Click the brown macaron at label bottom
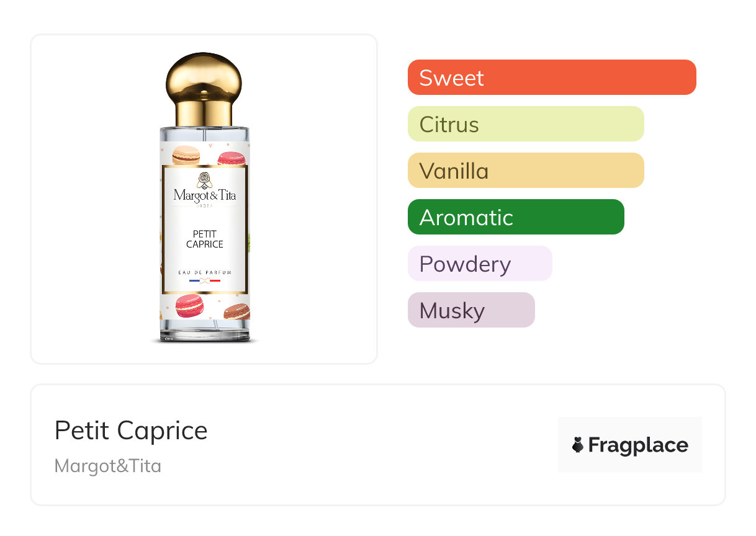 tap(237, 311)
